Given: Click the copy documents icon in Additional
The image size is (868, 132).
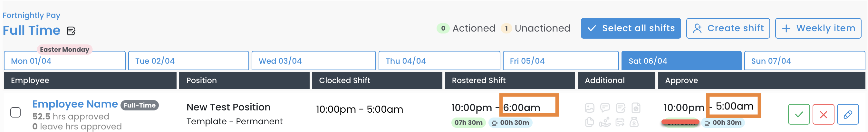Looking at the screenshot, I should (x=589, y=122).
